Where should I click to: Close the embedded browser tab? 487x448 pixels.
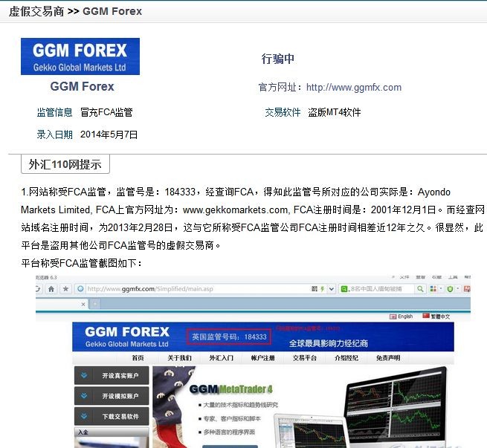83,305
